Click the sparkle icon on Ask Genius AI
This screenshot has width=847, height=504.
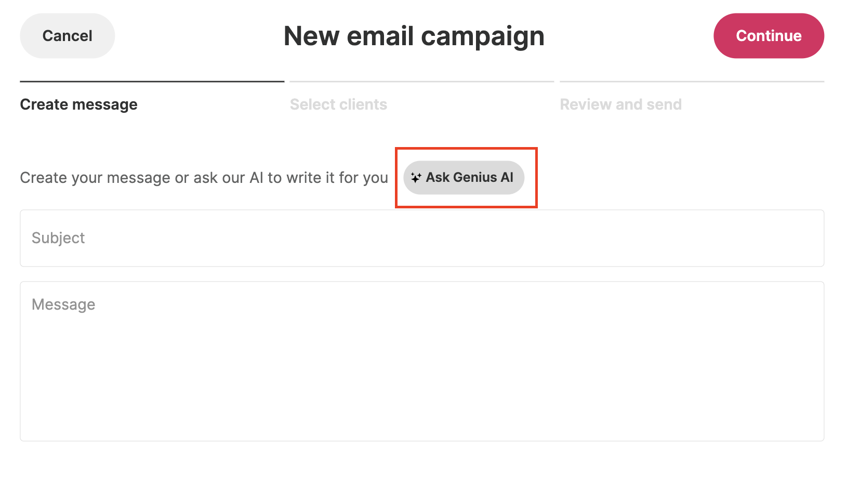pos(416,178)
